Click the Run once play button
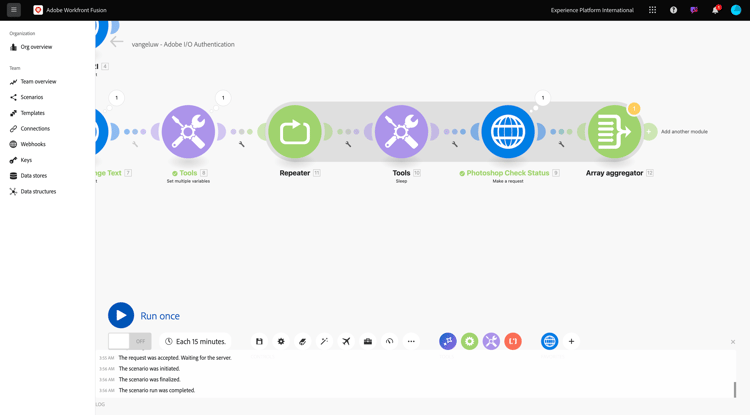 [x=121, y=316]
